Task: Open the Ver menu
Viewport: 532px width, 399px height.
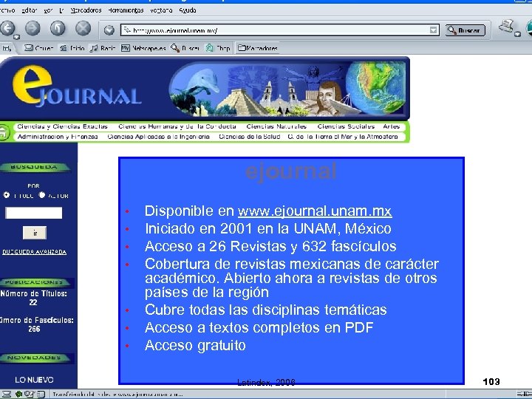Action: click(48, 10)
